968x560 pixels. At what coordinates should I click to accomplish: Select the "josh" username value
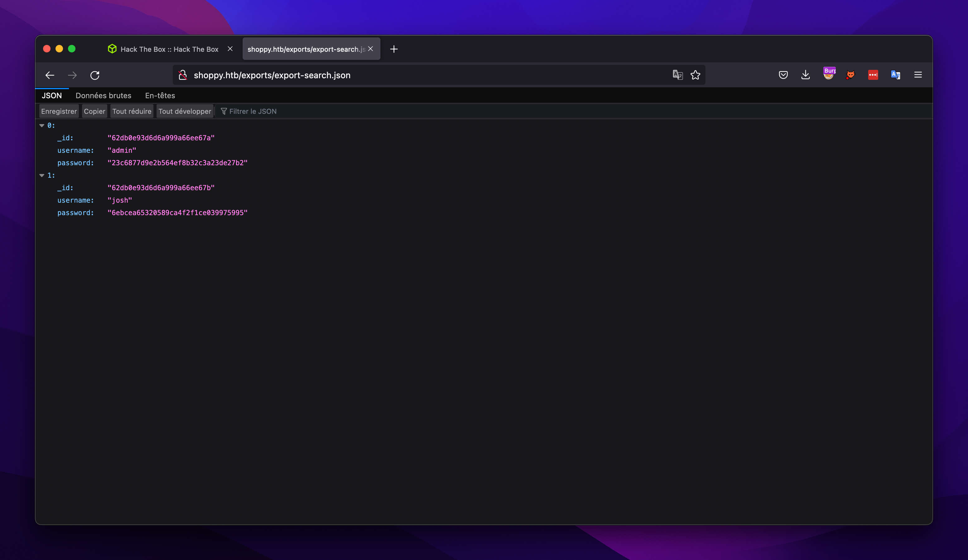click(x=120, y=200)
